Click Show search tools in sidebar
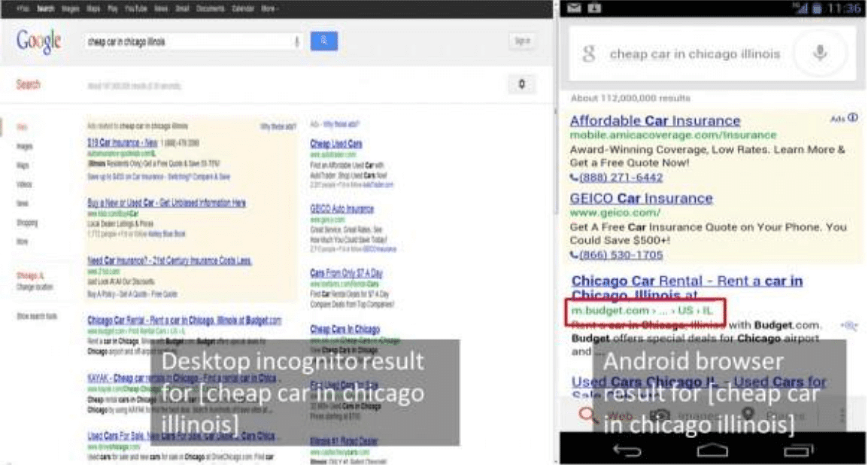 tap(37, 316)
